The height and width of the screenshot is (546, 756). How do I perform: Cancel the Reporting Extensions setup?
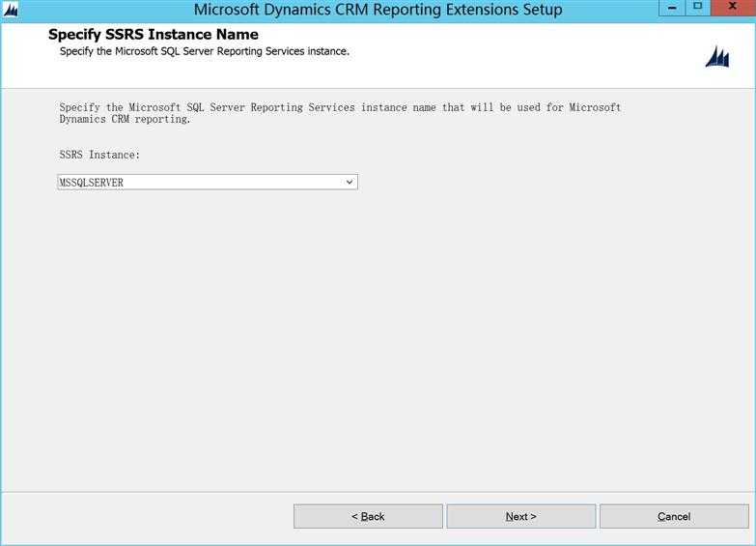pos(674,516)
